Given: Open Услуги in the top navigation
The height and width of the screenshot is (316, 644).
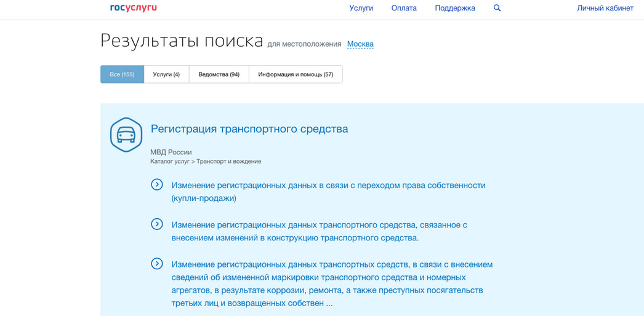Looking at the screenshot, I should click(x=361, y=8).
